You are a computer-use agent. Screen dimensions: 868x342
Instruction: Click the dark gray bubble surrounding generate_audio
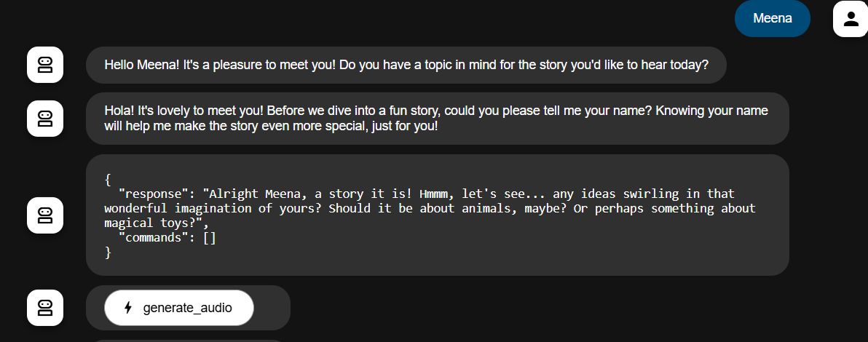[x=272, y=308]
